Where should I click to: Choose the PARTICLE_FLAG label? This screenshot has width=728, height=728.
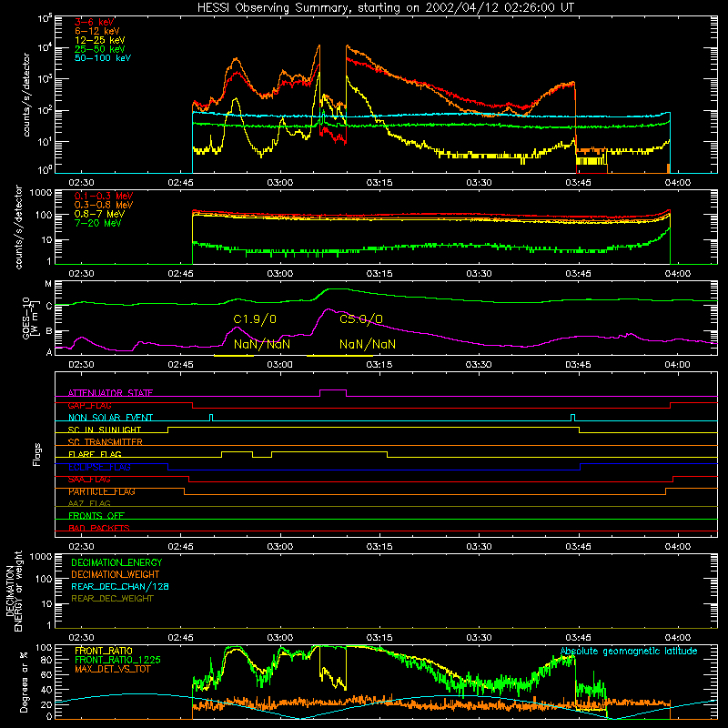[x=102, y=491]
